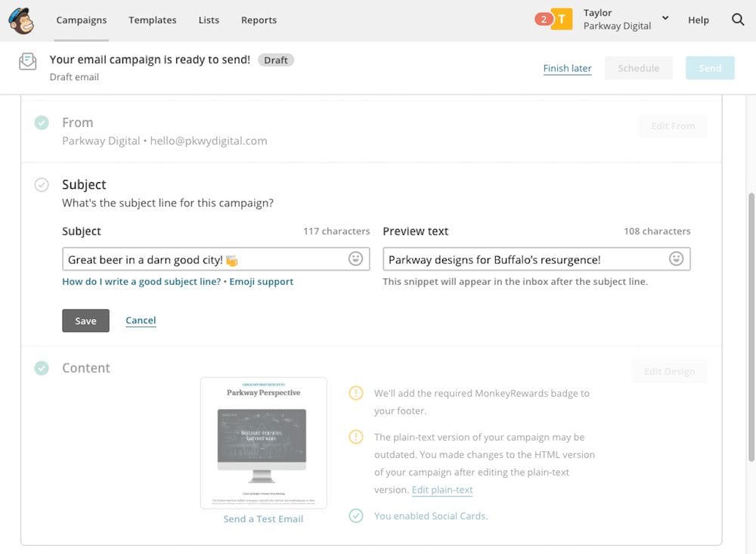Viewport: 756px width, 554px height.
Task: Open emoji picker in Subject field
Action: point(355,259)
